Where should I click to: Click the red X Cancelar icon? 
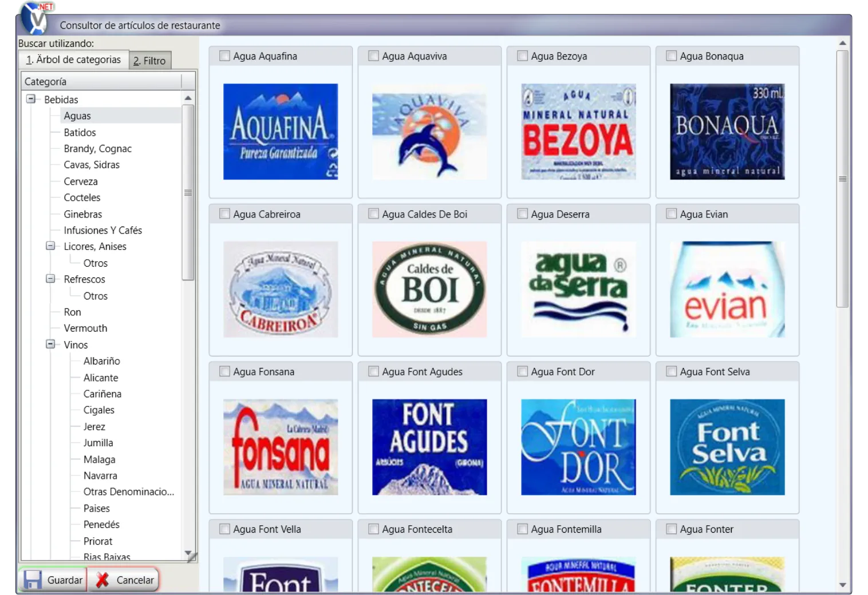tap(102, 580)
